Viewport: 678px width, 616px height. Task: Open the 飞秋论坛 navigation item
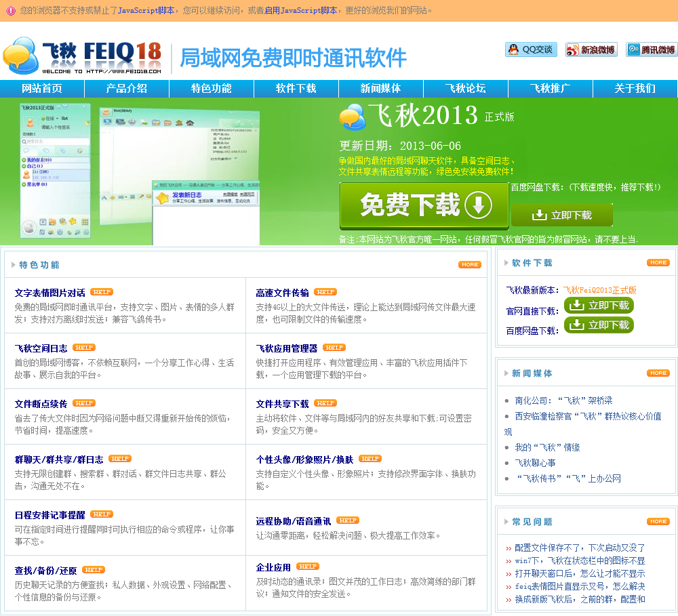(x=466, y=89)
